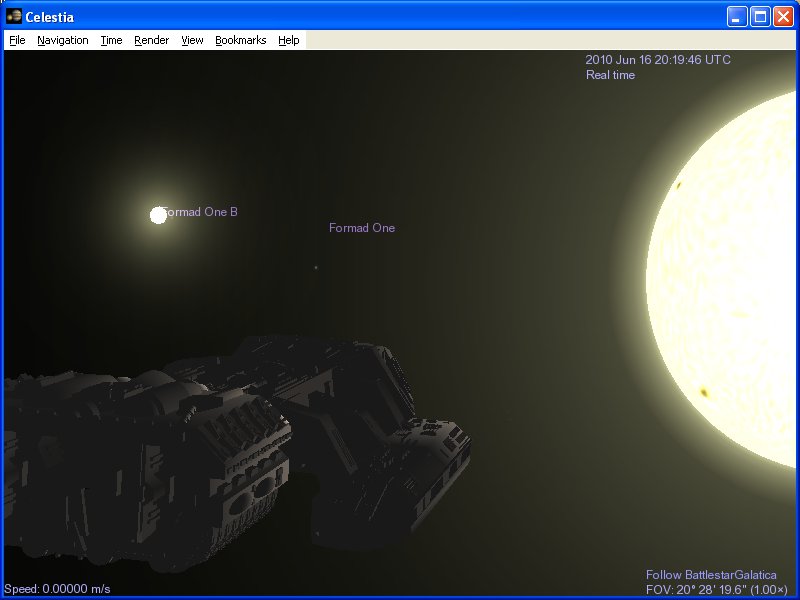Viewport: 800px width, 600px height.
Task: Open the View menu
Action: click(192, 40)
